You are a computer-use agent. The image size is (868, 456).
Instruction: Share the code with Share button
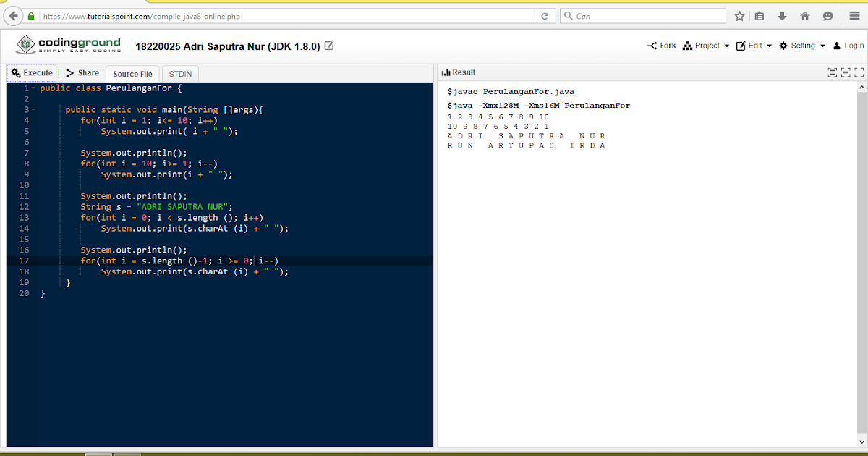point(82,73)
